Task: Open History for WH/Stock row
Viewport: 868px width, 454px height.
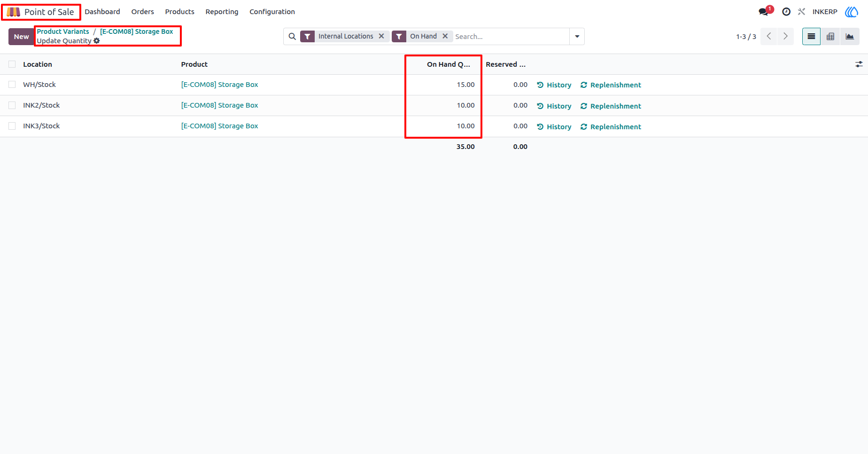Action: pos(554,85)
